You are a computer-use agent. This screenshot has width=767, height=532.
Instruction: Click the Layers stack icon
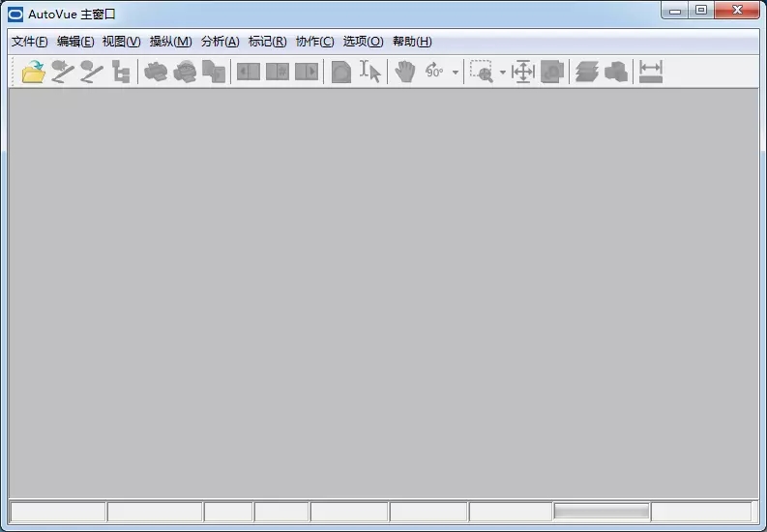587,72
